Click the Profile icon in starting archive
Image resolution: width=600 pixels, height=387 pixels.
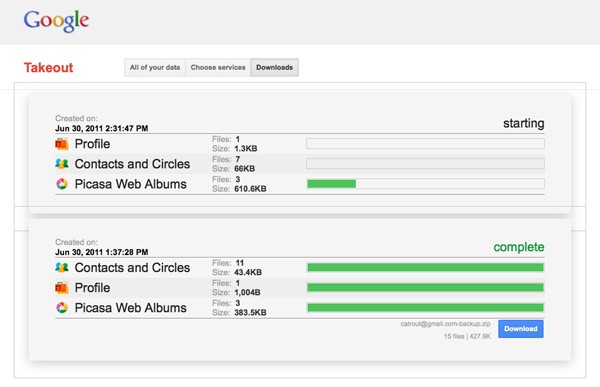click(x=62, y=144)
